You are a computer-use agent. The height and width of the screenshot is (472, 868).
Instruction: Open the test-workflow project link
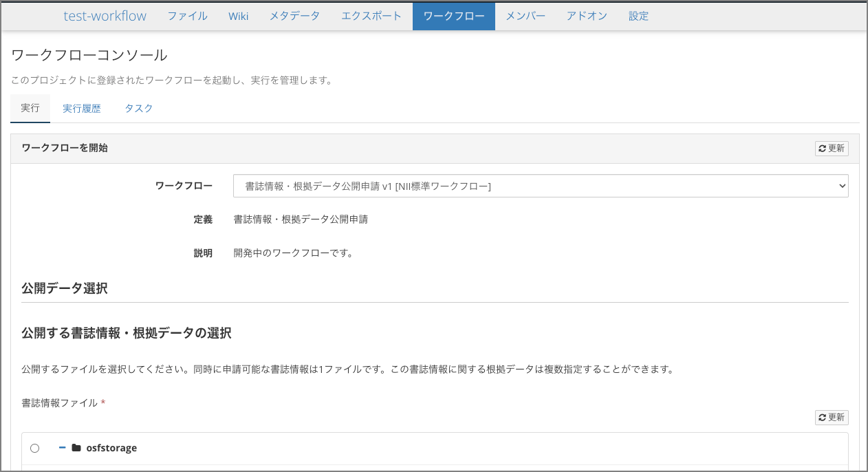click(105, 16)
